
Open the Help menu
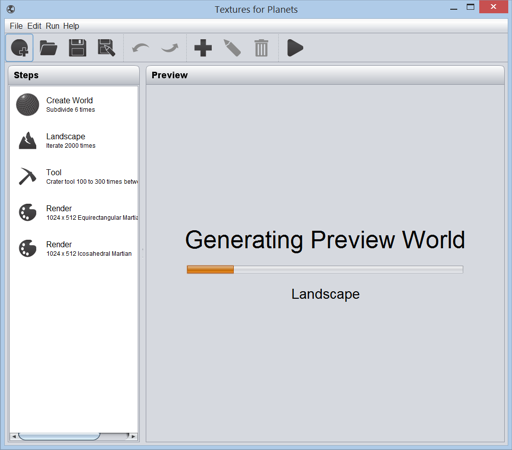point(71,26)
